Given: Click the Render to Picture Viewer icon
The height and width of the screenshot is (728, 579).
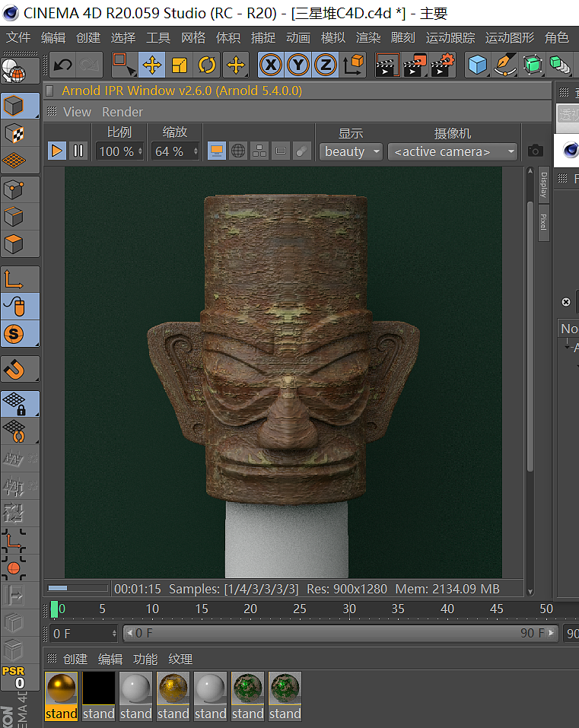Looking at the screenshot, I should pyautogui.click(x=415, y=65).
